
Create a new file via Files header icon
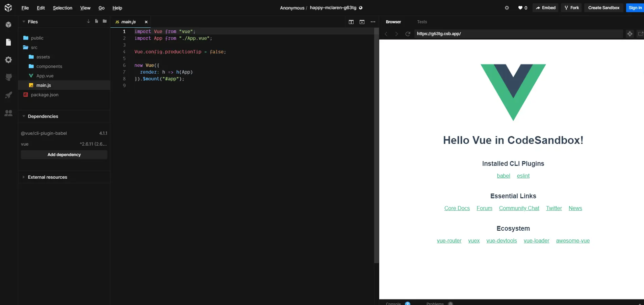(x=97, y=21)
